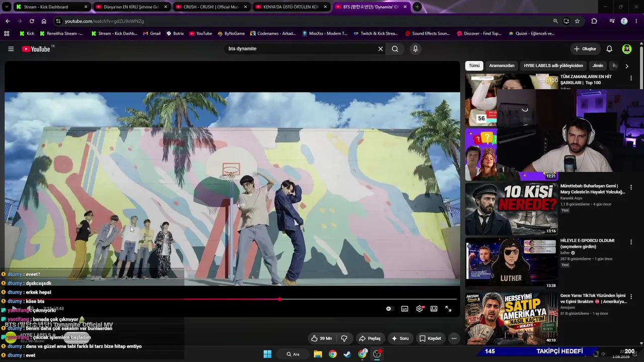
Task: Open the YouTube account avatar menu
Action: tap(627, 49)
